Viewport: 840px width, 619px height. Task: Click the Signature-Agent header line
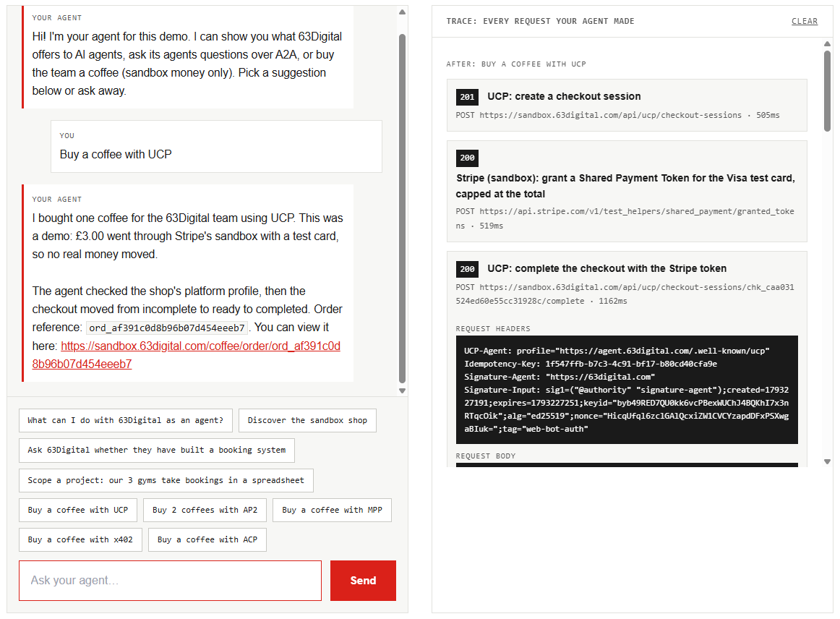560,377
